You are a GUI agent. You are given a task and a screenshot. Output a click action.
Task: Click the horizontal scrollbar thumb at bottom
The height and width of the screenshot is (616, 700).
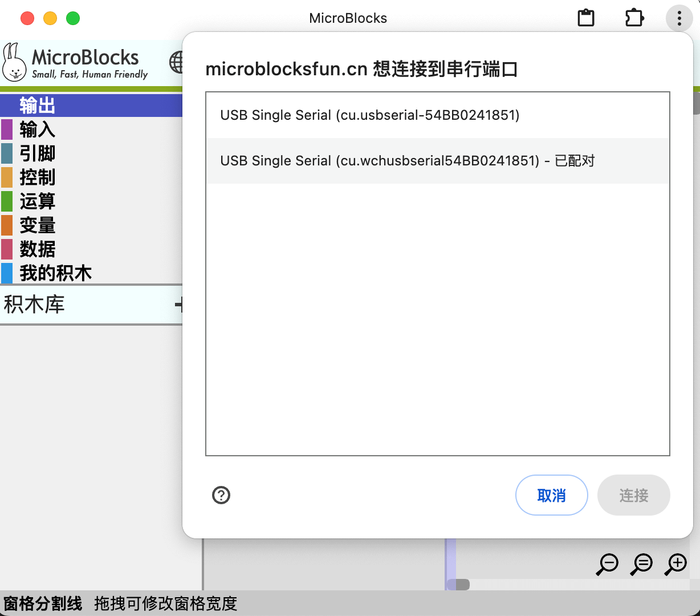[x=458, y=585]
